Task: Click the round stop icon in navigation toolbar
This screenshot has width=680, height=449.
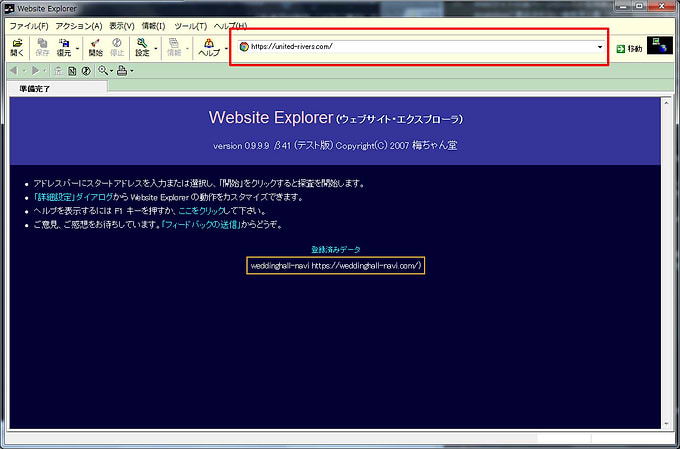Action: pyautogui.click(x=86, y=71)
